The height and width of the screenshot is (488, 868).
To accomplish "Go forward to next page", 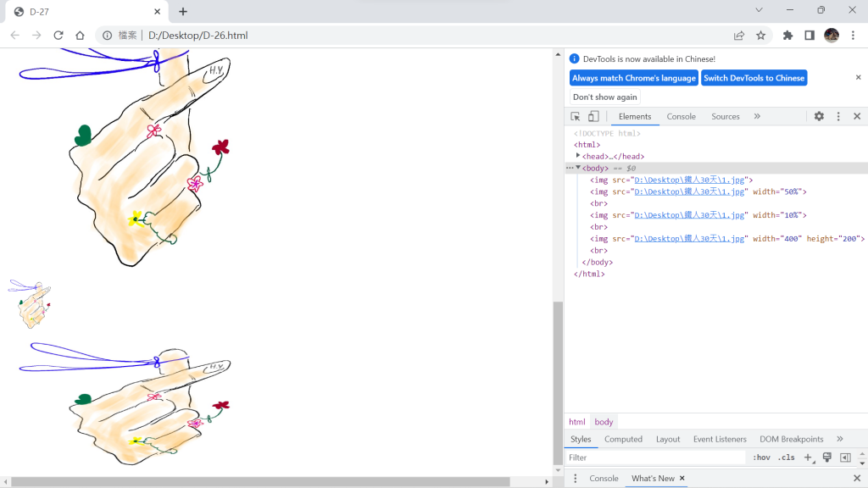I will (x=36, y=36).
